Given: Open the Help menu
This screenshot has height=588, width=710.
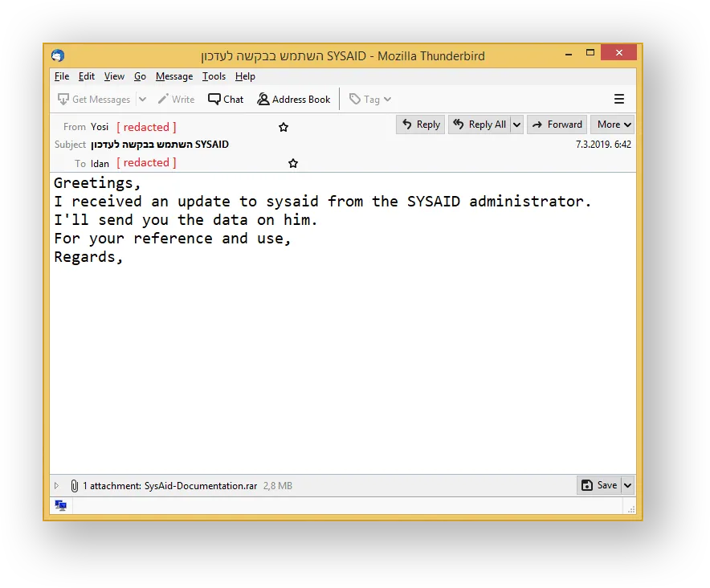Looking at the screenshot, I should (245, 76).
